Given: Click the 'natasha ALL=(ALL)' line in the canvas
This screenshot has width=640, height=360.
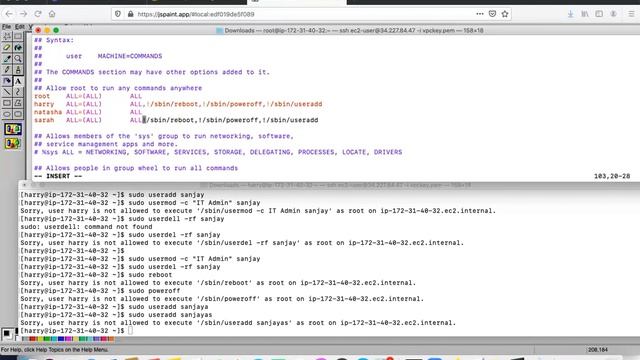Looking at the screenshot, I should click(88, 112).
